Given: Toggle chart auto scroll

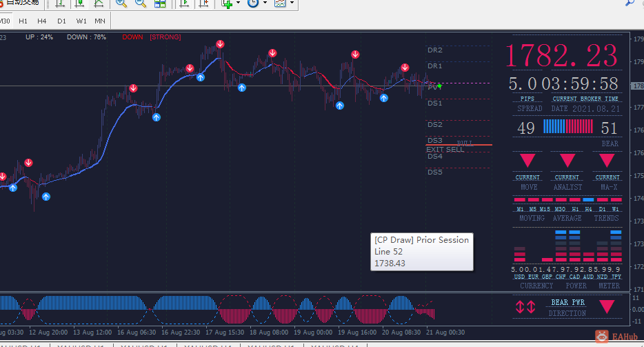Looking at the screenshot, I should pos(184,3).
